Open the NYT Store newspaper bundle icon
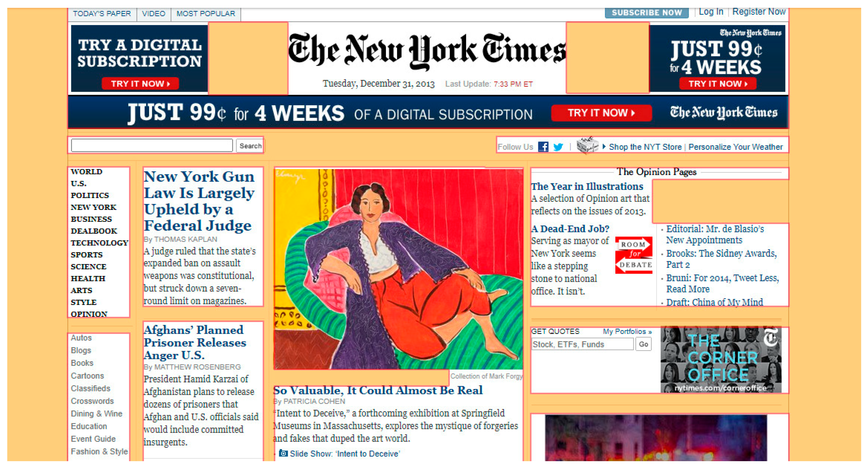This screenshot has height=469, width=868. click(587, 145)
